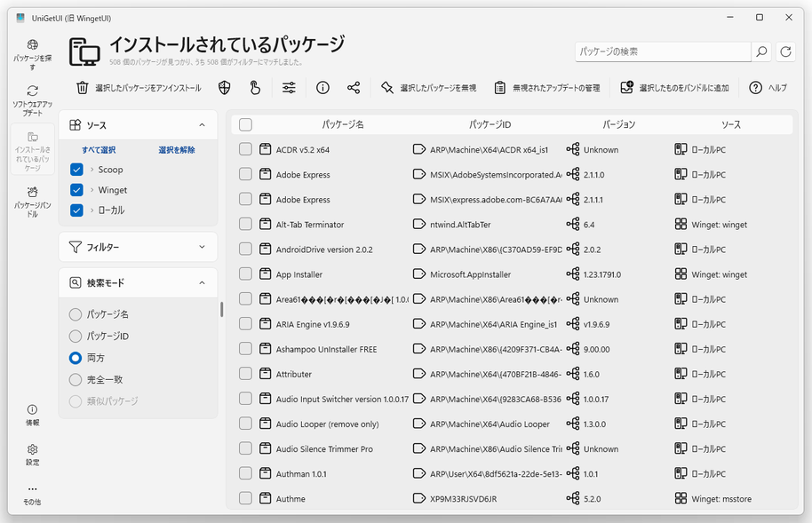Check the Authme row checkbox
The height and width of the screenshot is (523, 812).
(x=245, y=499)
